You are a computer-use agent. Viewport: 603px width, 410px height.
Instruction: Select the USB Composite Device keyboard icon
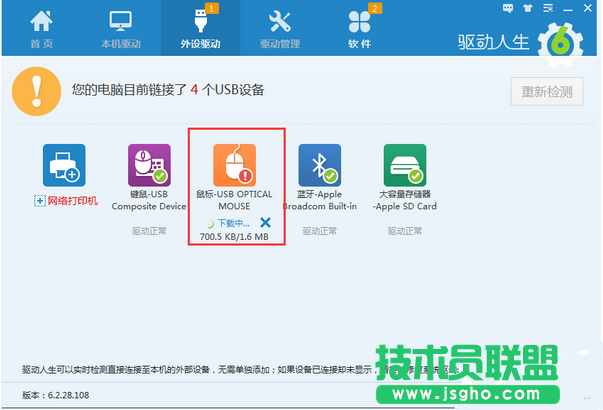click(x=149, y=165)
